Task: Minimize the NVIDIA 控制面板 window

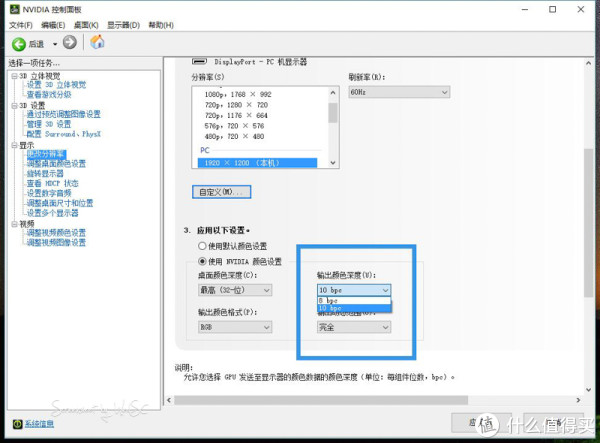Action: pos(525,9)
